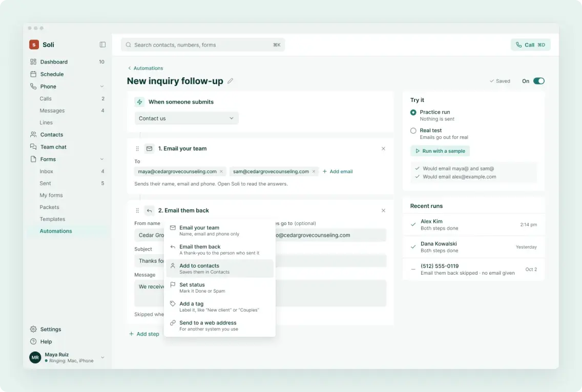Click the search contacts field
The width and height of the screenshot is (582, 392).
[x=203, y=45]
